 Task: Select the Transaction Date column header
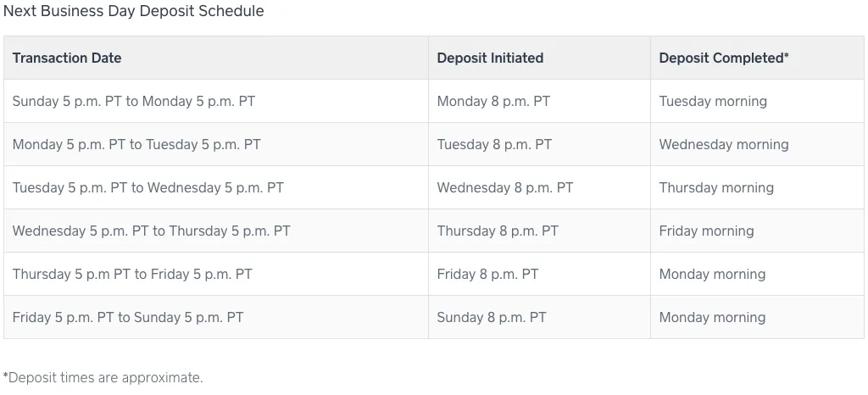[216, 58]
